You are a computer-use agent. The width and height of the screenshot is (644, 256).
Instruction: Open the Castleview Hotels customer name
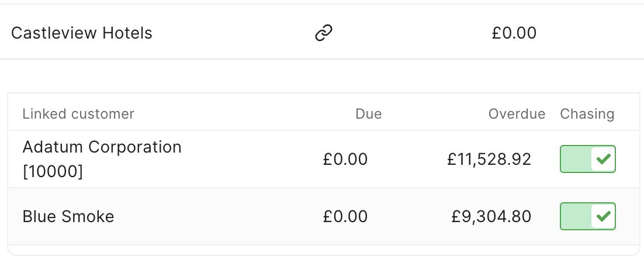click(82, 33)
